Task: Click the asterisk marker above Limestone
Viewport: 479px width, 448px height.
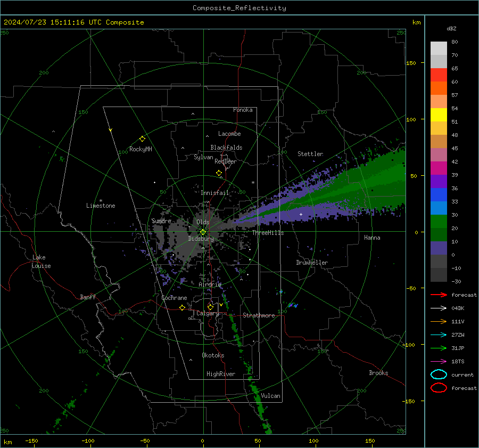Action: (x=101, y=201)
